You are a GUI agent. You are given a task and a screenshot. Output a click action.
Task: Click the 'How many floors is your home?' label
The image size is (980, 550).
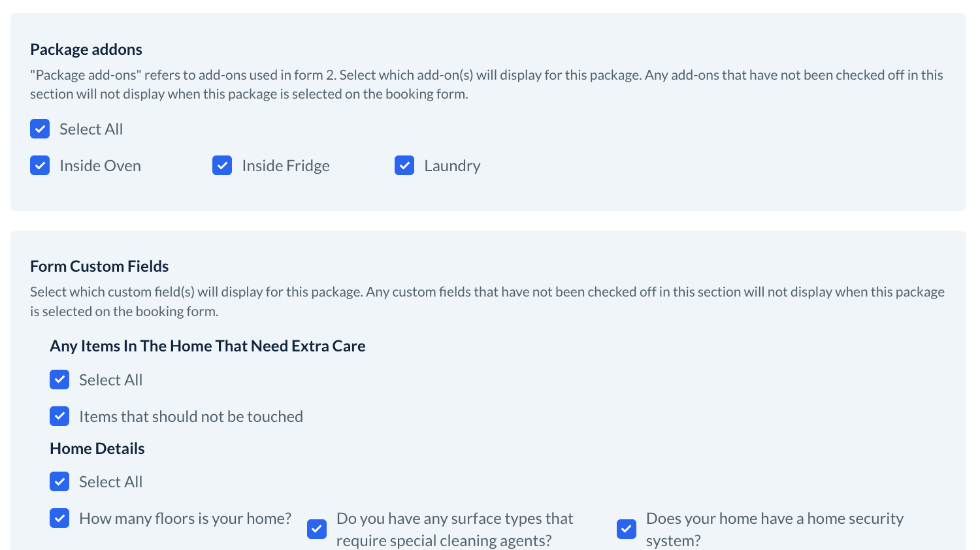[x=185, y=519]
